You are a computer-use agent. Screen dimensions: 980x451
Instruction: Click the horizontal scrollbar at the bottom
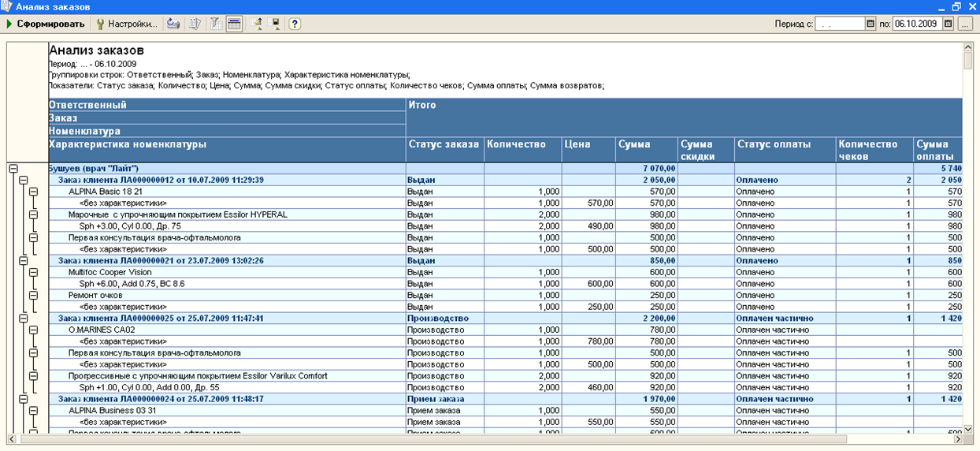[x=488, y=439]
